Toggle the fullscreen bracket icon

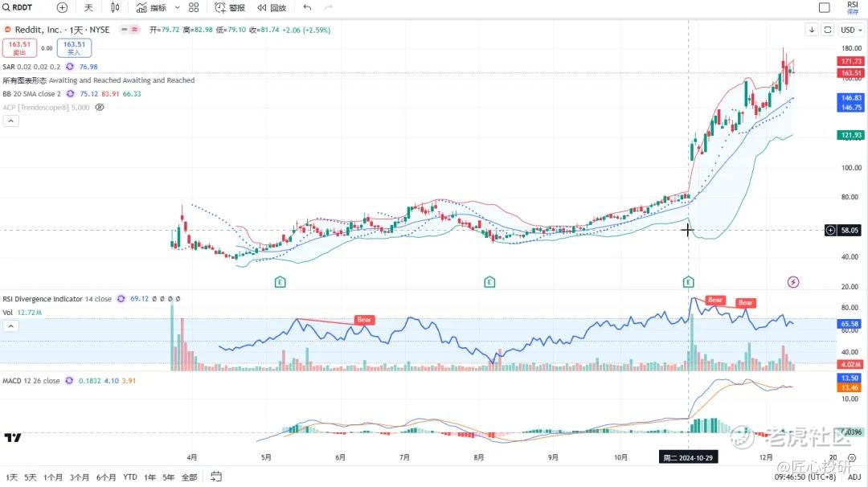click(828, 30)
